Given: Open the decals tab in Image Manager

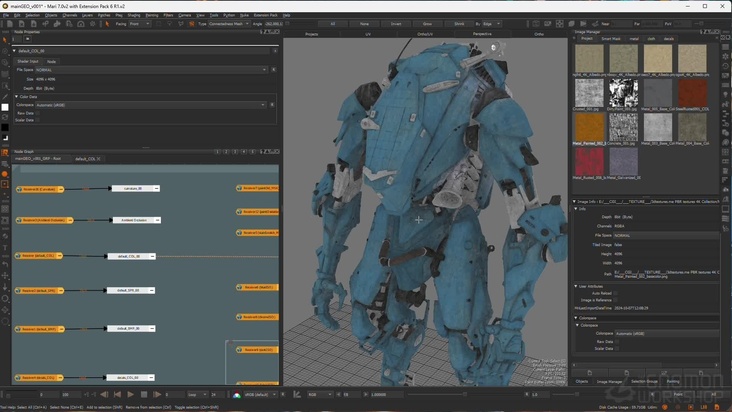Looking at the screenshot, I should point(669,39).
